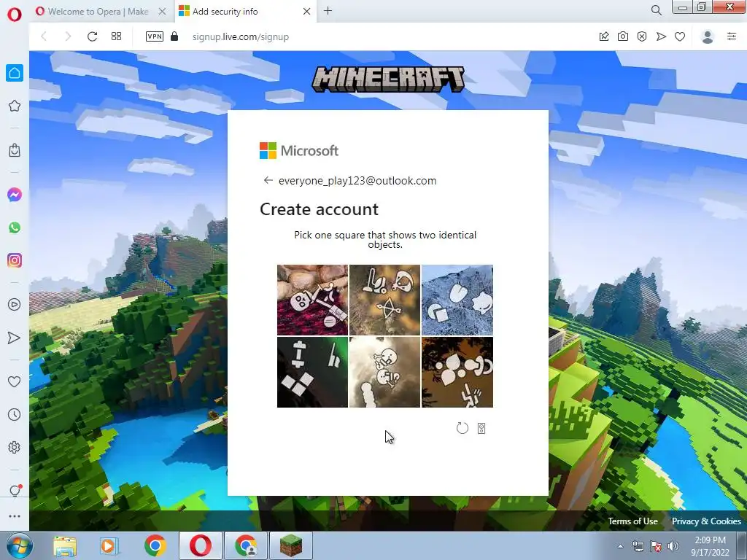This screenshot has width=747, height=560.
Task: Open the Opera main menu logo
Action: coord(15,14)
